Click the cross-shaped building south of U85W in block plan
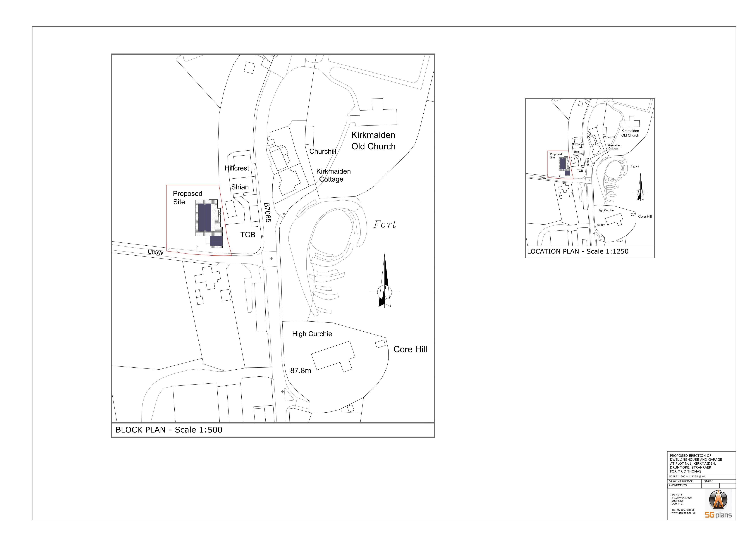This screenshot has height=534, width=756. [x=207, y=278]
